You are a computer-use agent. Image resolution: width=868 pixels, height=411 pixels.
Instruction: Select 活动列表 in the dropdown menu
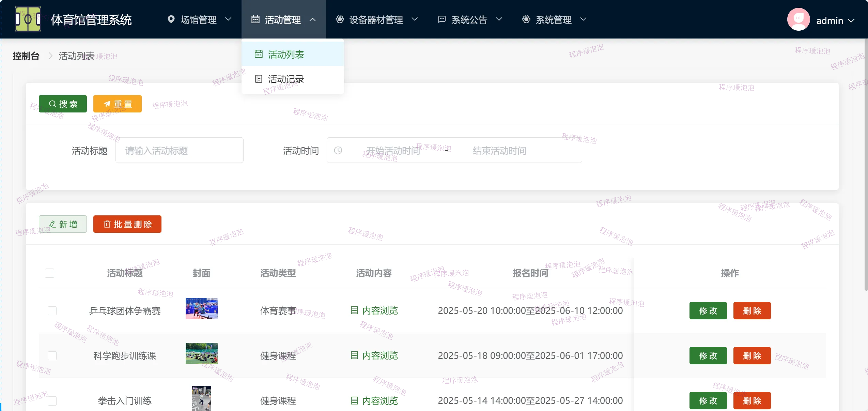click(285, 55)
